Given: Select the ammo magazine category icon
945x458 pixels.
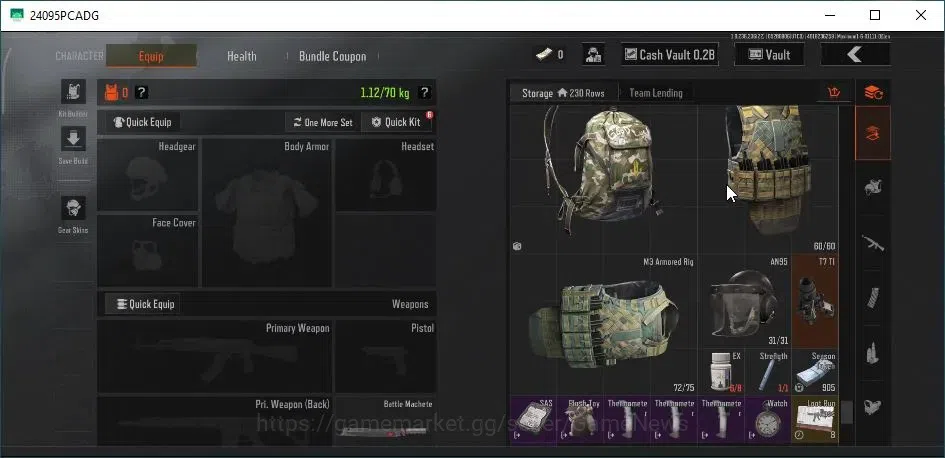Looking at the screenshot, I should click(872, 298).
